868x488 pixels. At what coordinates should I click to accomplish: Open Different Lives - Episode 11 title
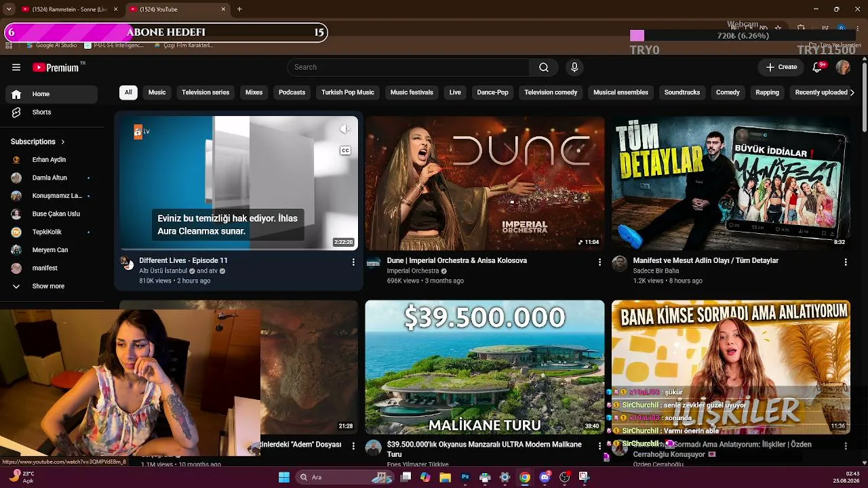point(183,260)
